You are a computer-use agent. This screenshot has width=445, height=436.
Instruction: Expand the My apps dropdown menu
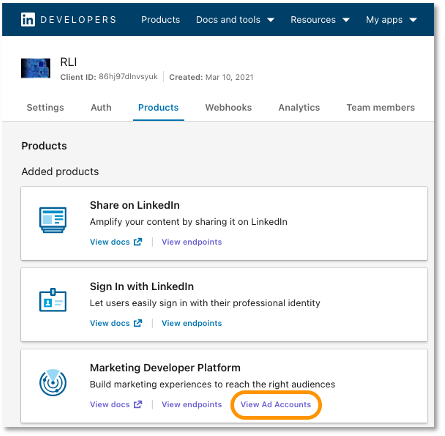(x=391, y=20)
